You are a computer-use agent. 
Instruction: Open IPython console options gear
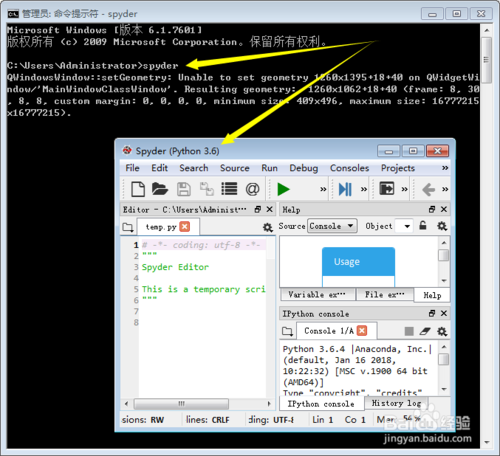(442, 331)
